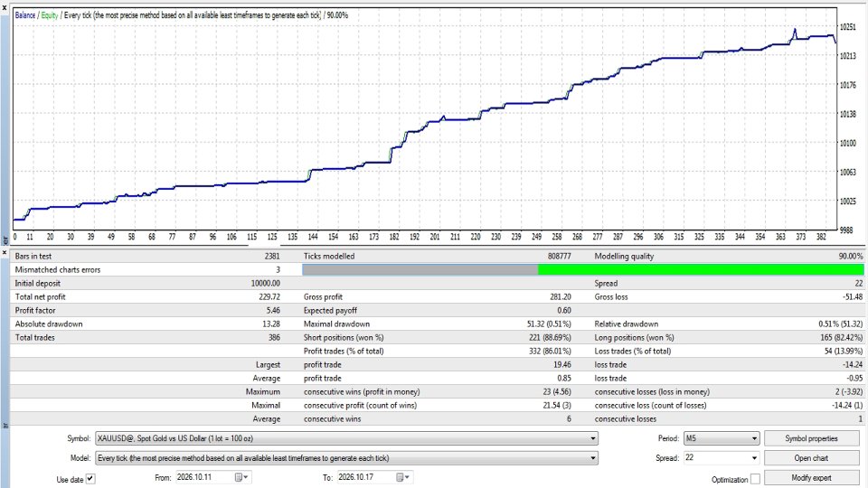Select Short positions value 221 (88.69%)
This screenshot has width=868, height=488.
550,337
